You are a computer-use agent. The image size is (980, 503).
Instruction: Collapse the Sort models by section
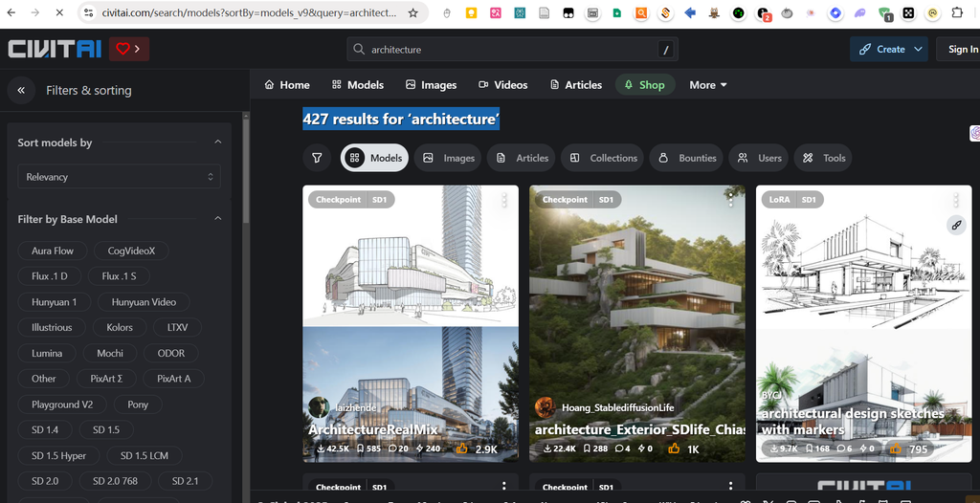[217, 142]
